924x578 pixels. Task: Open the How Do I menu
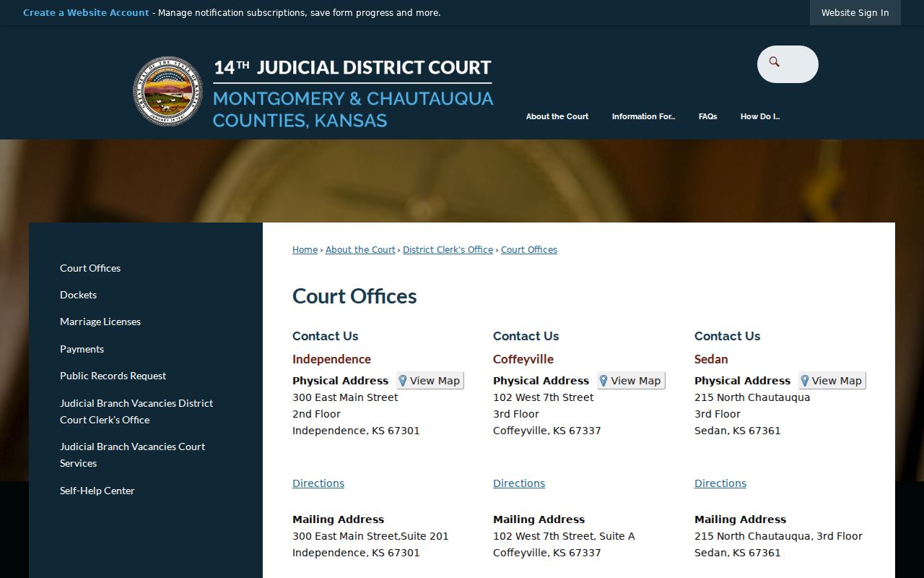[x=760, y=116]
